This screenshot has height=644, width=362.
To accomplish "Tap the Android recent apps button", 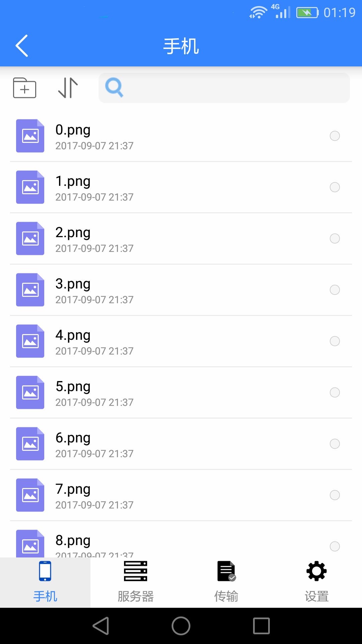I will coord(261,626).
